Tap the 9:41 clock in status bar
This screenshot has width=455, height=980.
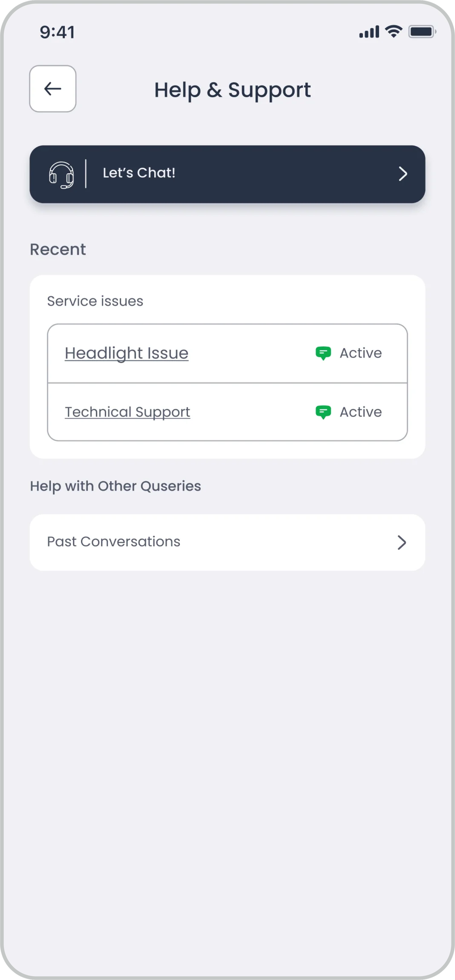[57, 32]
